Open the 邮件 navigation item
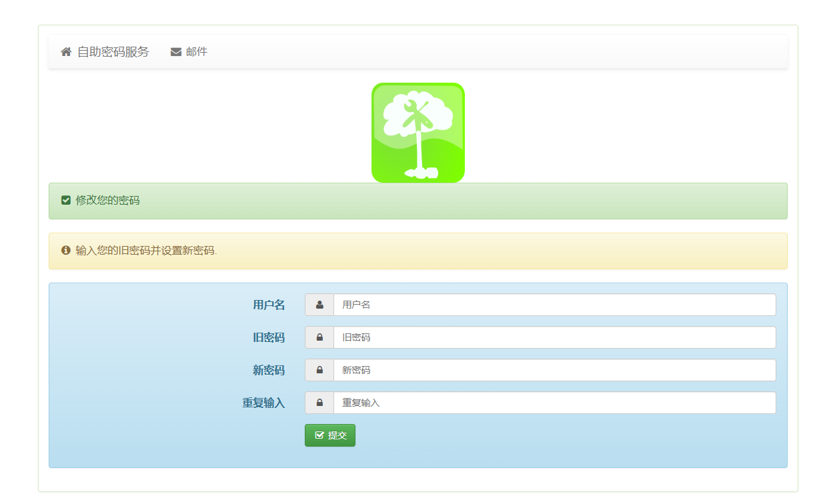The height and width of the screenshot is (504, 823). pos(189,52)
